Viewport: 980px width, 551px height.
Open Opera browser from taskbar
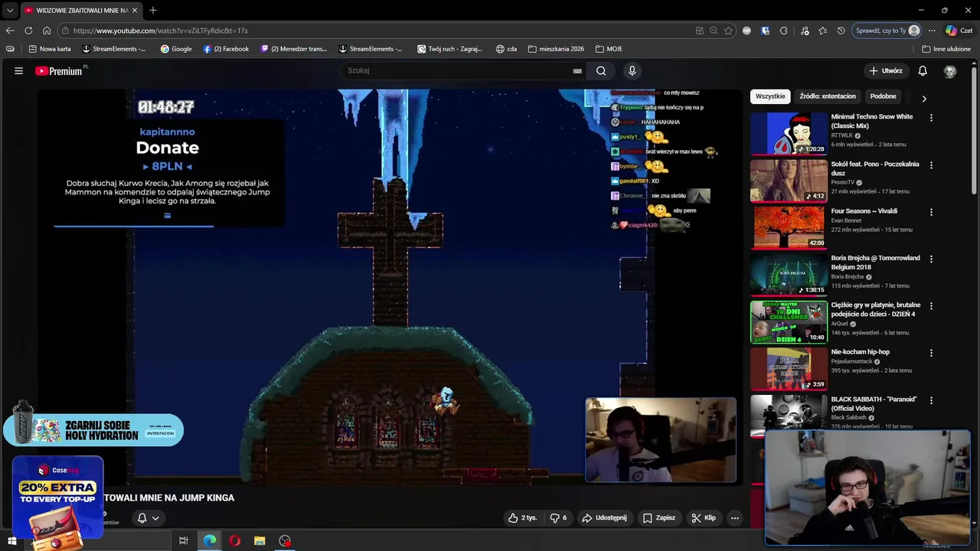pyautogui.click(x=235, y=541)
